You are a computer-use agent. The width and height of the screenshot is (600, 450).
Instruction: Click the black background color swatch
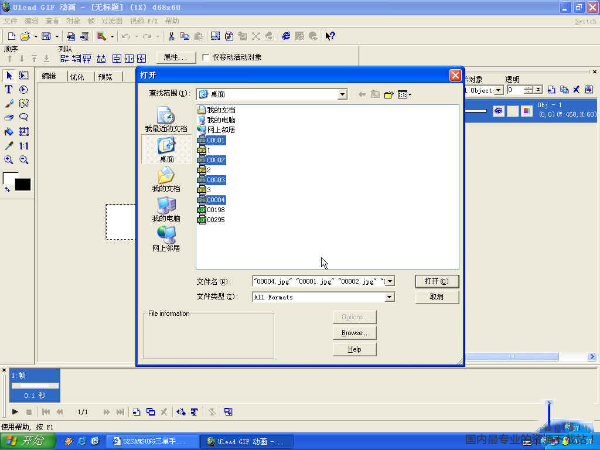22,184
